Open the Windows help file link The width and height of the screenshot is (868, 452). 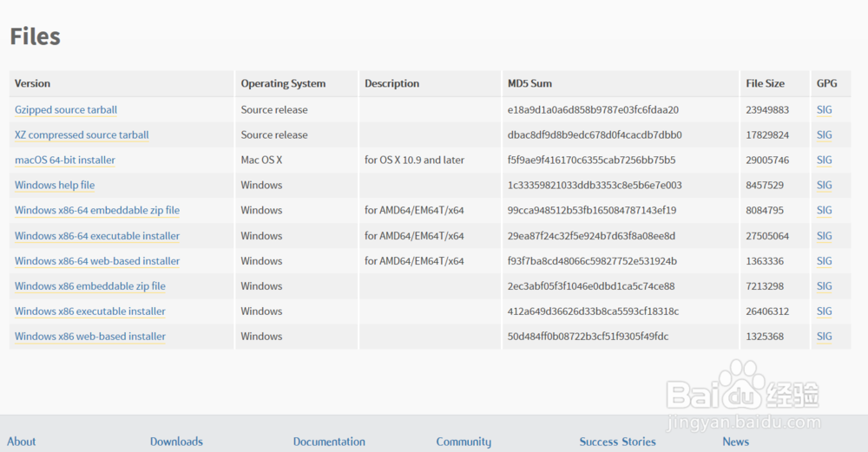pos(55,186)
